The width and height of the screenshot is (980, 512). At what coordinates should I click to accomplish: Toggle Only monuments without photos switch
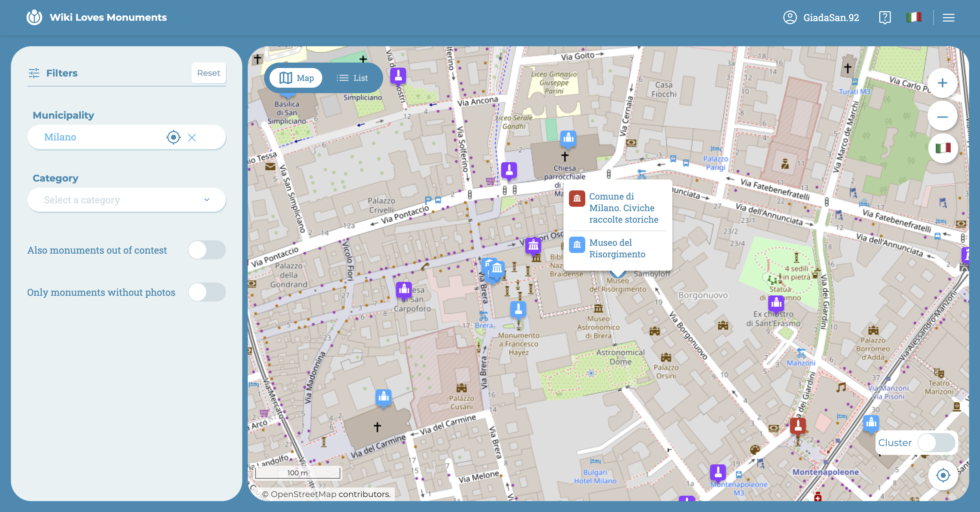(x=207, y=292)
